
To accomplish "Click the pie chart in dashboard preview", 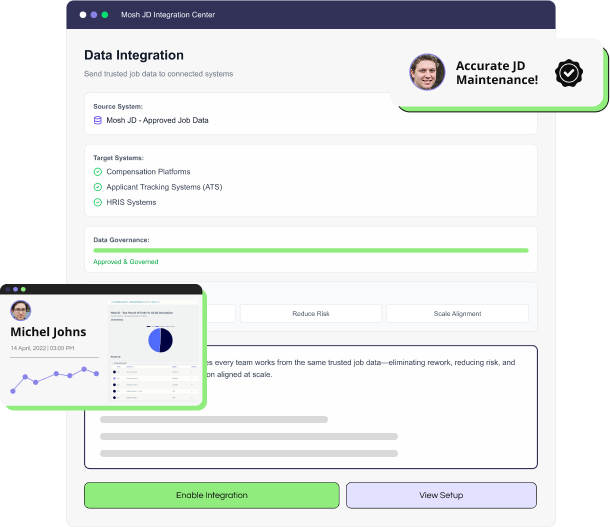I will click(x=160, y=340).
